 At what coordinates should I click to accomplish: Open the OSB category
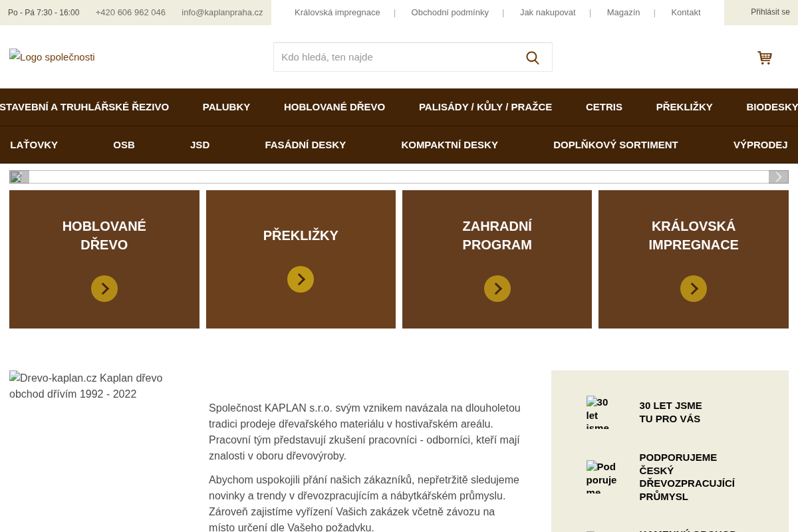click(124, 145)
